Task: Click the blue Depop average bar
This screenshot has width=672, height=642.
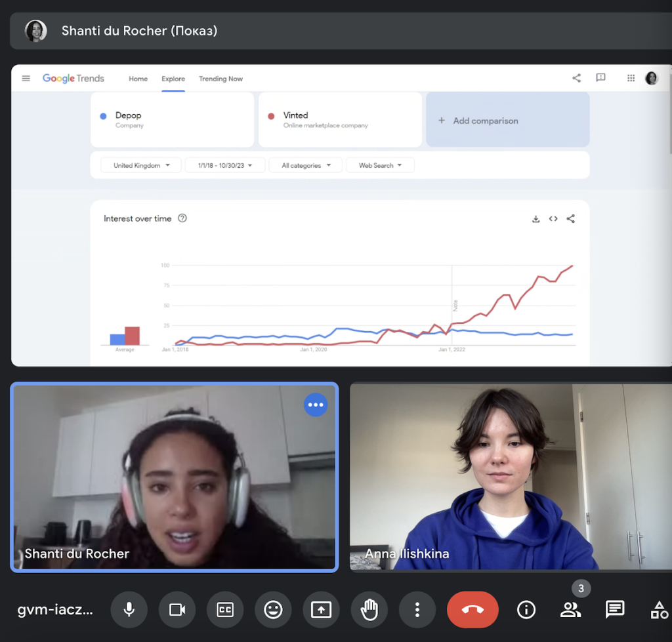Action: click(x=117, y=339)
